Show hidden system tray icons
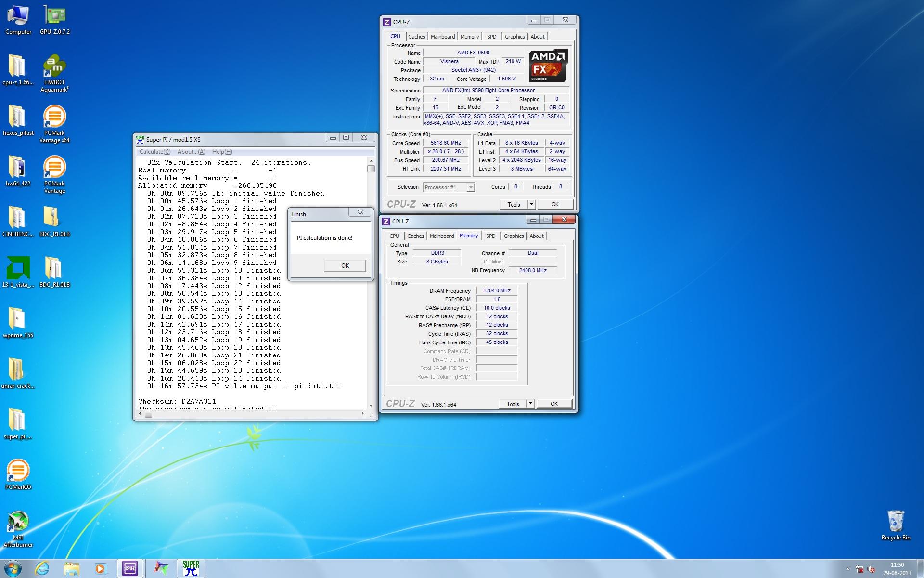Screen dimensions: 924x578 click(847, 569)
